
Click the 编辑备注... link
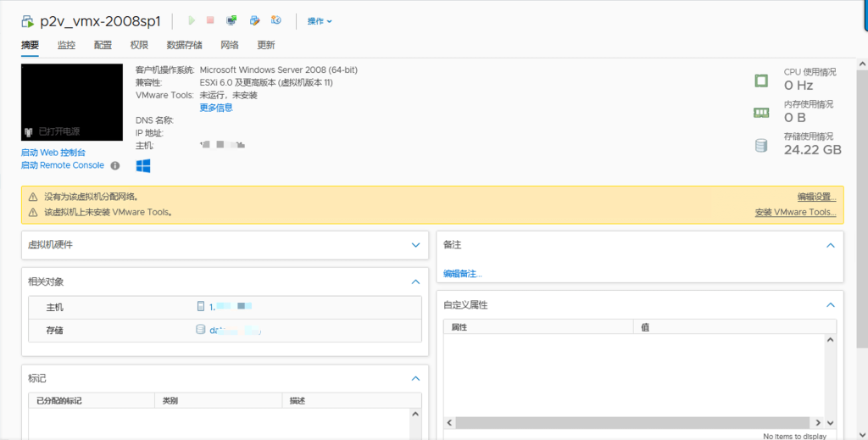(462, 273)
